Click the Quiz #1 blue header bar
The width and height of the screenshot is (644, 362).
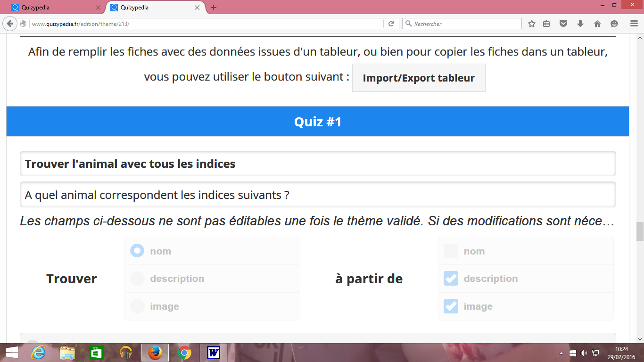pos(317,122)
